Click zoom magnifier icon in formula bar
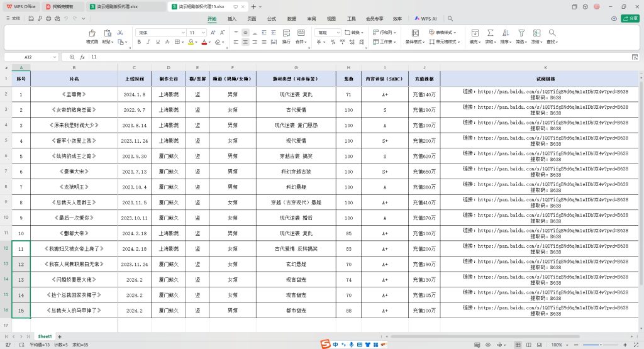This screenshot has width=644, height=349. tap(72, 57)
